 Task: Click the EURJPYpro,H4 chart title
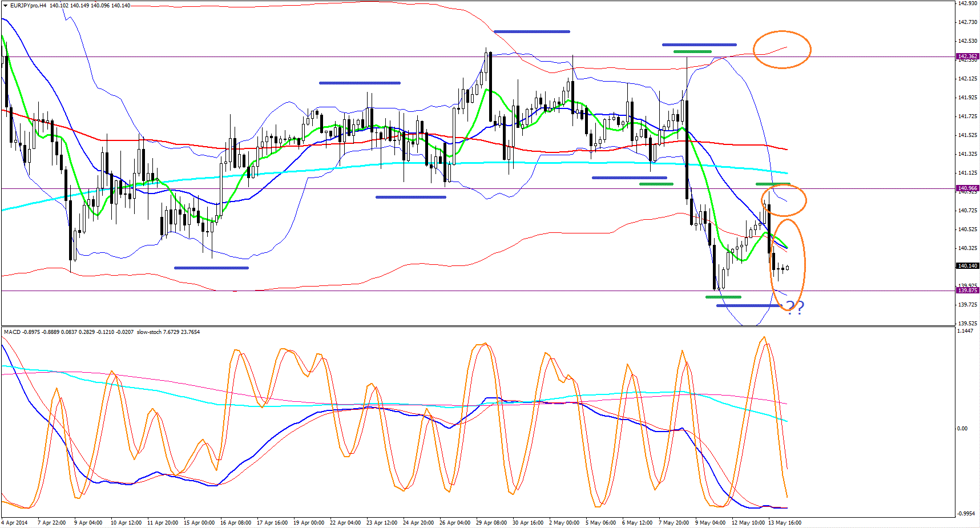(28, 6)
